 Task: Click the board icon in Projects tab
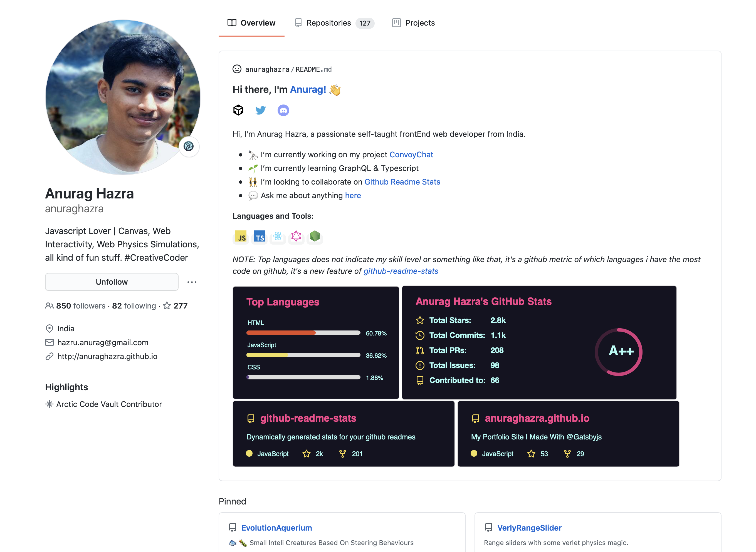pyautogui.click(x=397, y=23)
